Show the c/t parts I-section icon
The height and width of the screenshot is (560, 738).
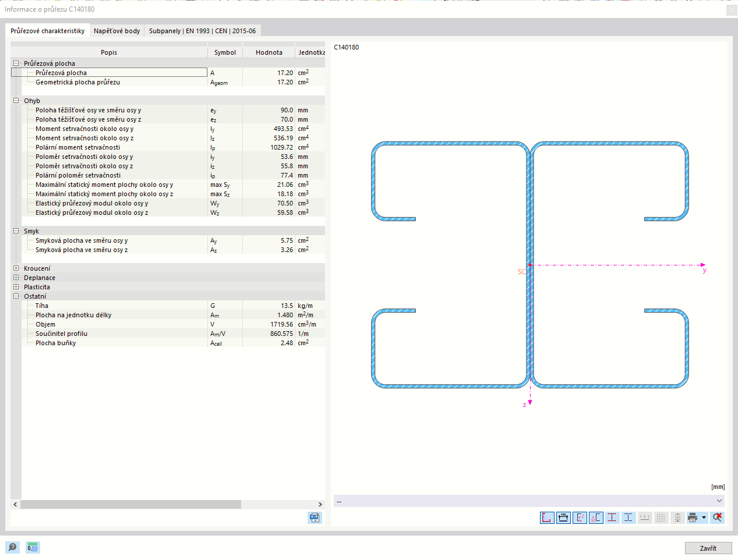click(628, 518)
